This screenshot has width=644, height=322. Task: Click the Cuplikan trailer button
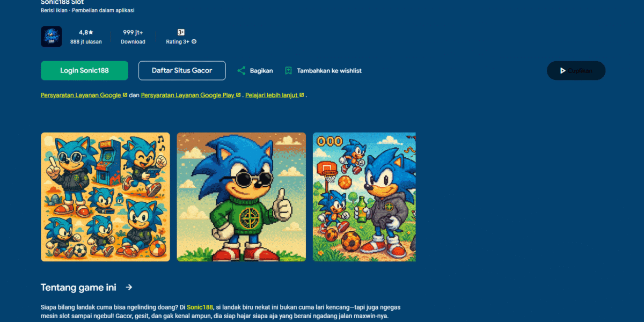point(576,71)
